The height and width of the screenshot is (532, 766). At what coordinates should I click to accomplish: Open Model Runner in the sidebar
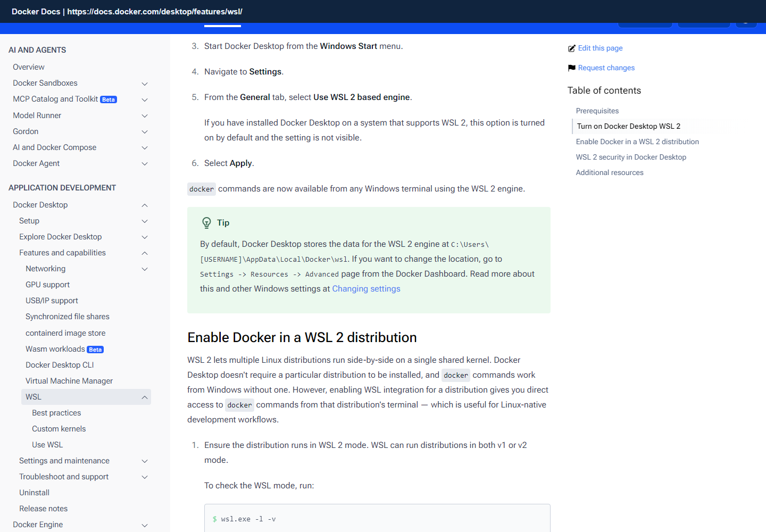click(37, 115)
